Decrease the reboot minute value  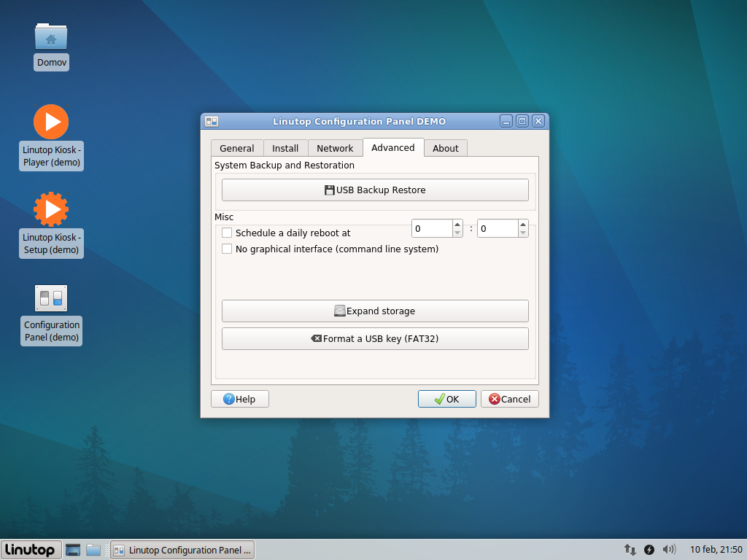tap(523, 233)
